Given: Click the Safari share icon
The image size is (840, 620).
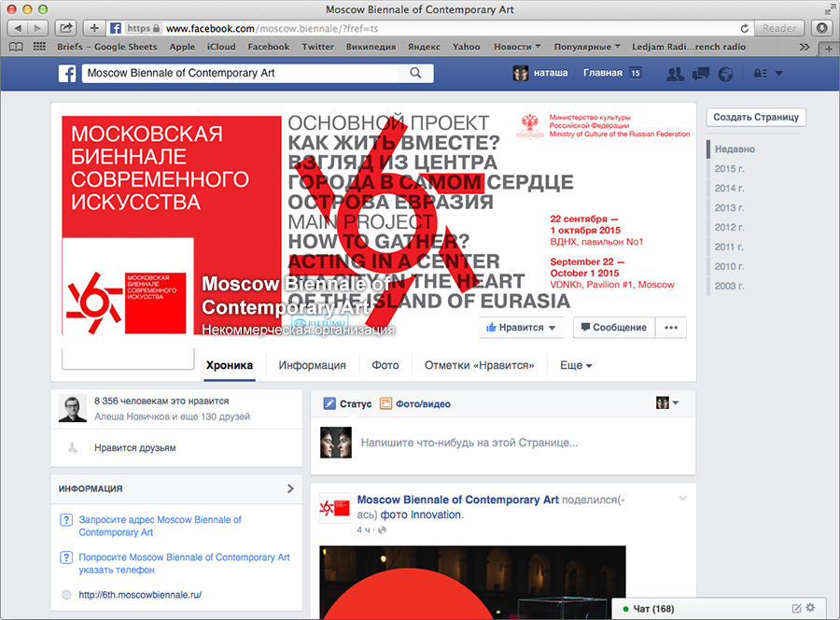Looking at the screenshot, I should [66, 28].
